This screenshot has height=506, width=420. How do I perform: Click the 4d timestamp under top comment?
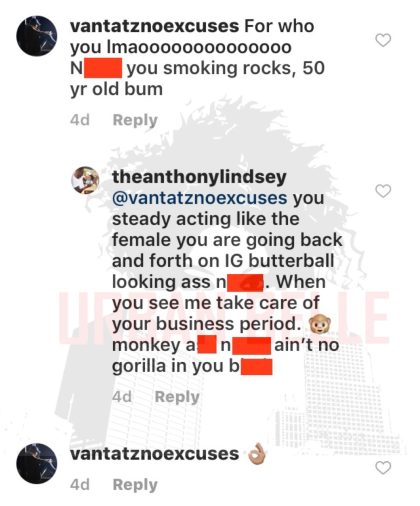pos(80,120)
